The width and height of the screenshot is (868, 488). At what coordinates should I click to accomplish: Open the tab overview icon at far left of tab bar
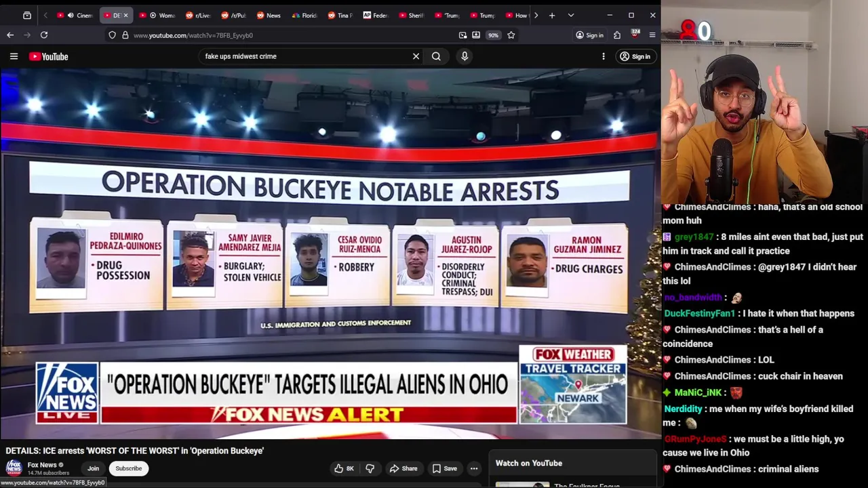[27, 15]
